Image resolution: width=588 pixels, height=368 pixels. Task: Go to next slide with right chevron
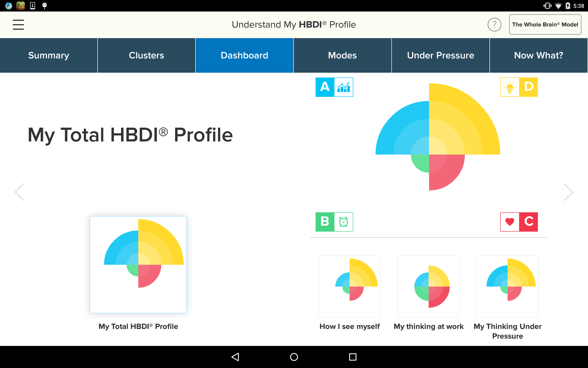[x=568, y=192]
